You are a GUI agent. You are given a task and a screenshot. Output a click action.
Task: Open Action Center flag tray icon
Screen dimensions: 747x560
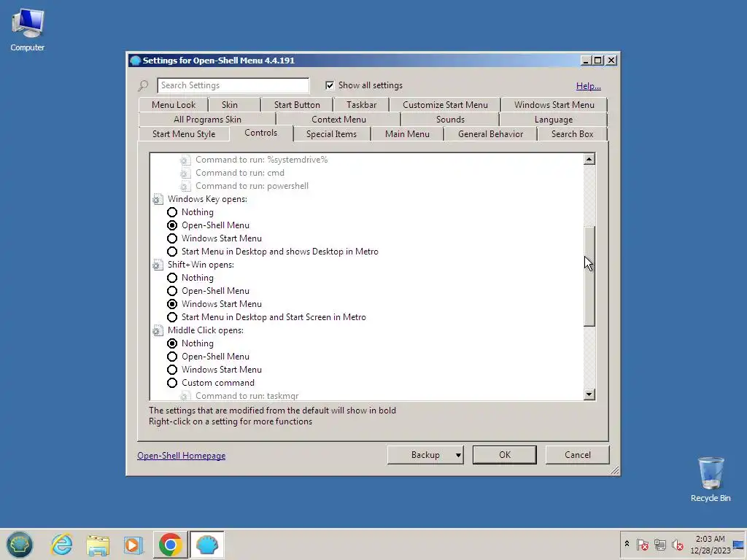pyautogui.click(x=642, y=544)
